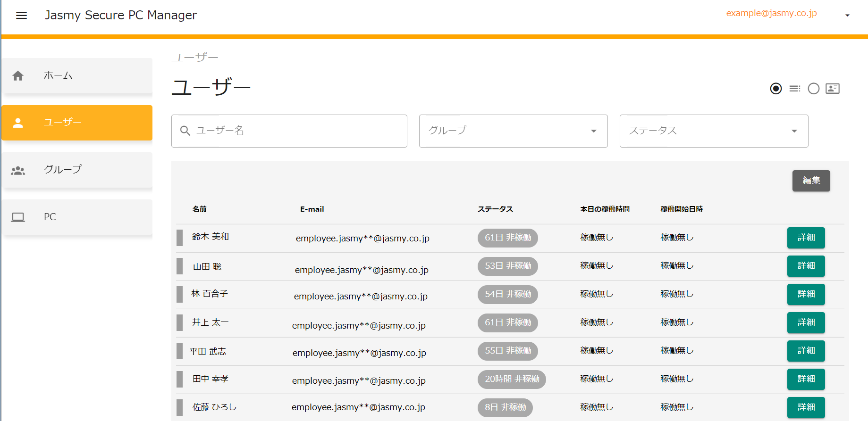868x421 pixels.
Task: Click the name 鈴木 美和
Action: (x=211, y=237)
